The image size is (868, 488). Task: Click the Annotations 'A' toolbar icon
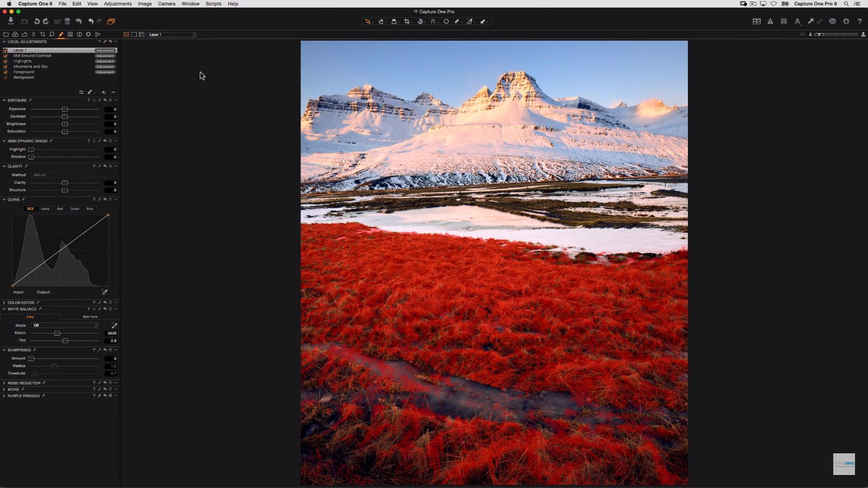797,21
